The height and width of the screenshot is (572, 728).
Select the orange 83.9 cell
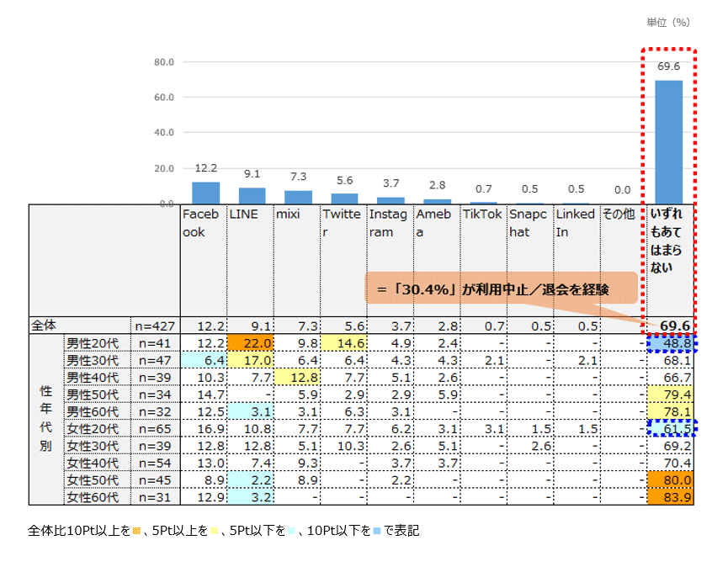coord(671,497)
